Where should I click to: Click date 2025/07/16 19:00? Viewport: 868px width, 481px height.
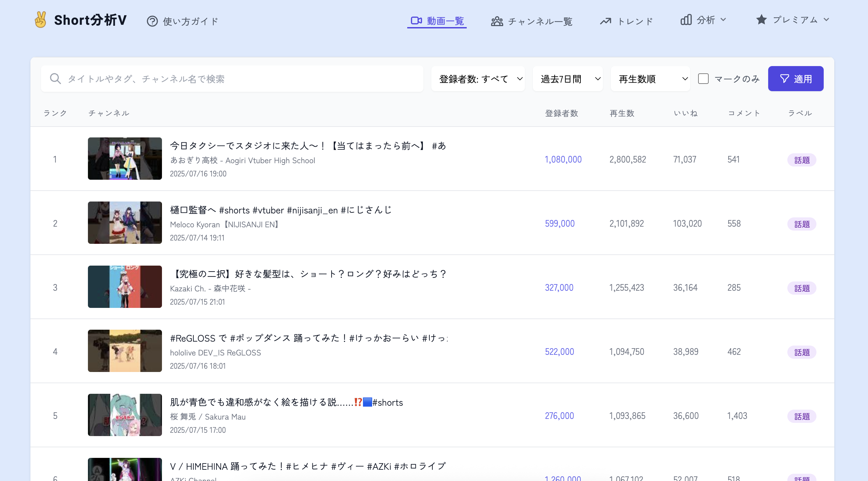click(x=198, y=173)
